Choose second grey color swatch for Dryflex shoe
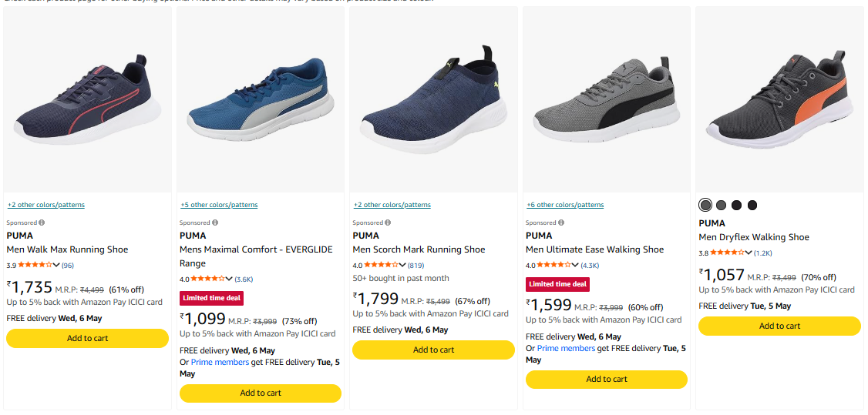This screenshot has height=415, width=868. (721, 205)
